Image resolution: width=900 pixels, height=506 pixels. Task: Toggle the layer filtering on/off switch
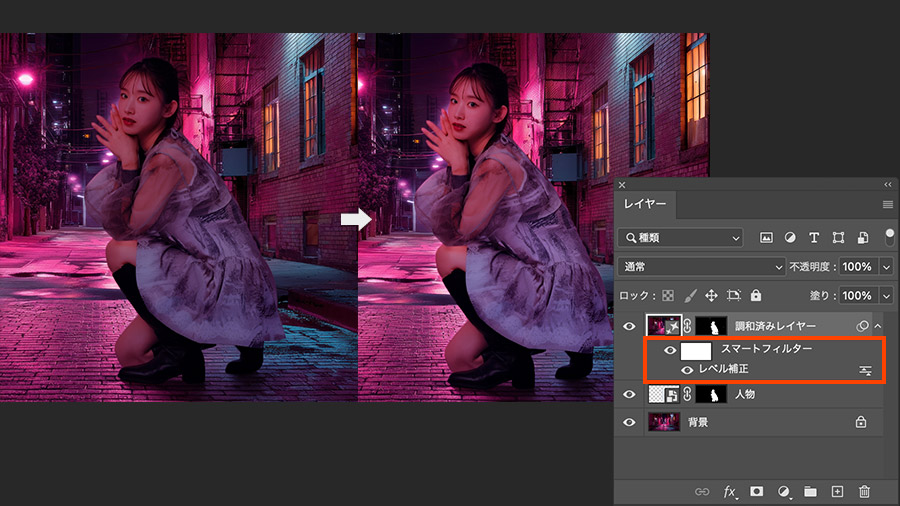(889, 237)
